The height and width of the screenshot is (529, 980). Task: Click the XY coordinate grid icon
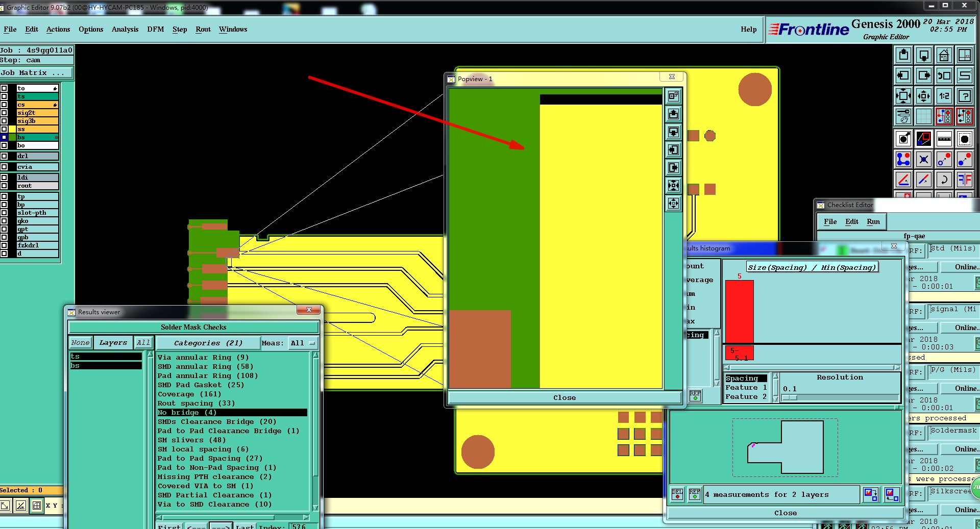[x=965, y=55]
